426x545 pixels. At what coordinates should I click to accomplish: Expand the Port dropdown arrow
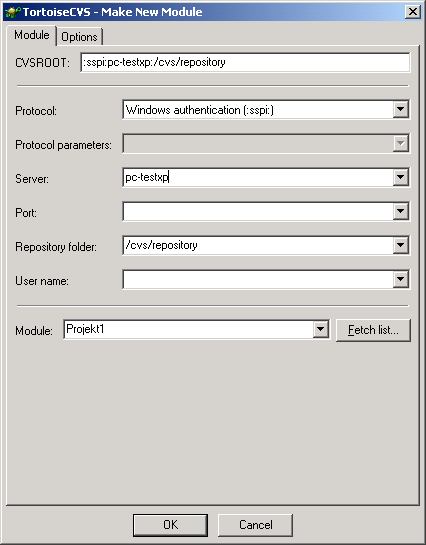[401, 212]
